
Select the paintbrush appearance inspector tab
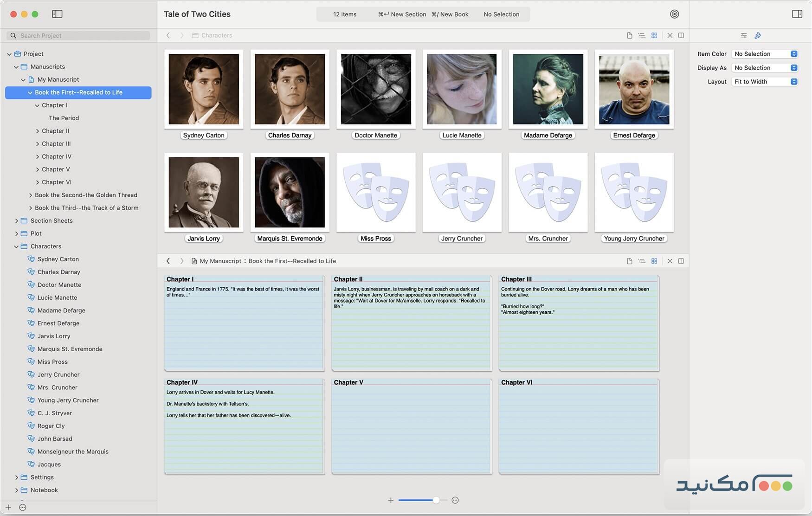758,35
